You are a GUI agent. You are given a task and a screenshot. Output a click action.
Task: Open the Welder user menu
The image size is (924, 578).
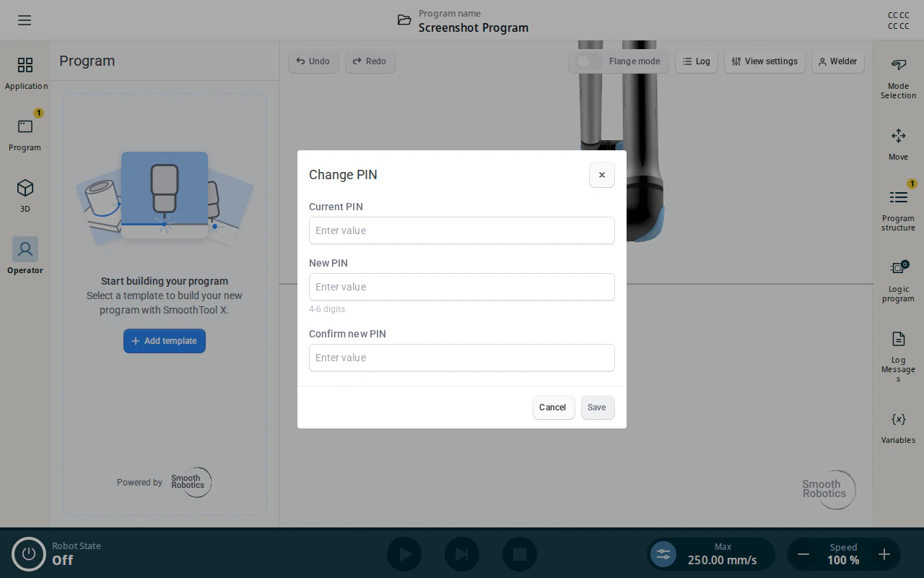pyautogui.click(x=838, y=61)
